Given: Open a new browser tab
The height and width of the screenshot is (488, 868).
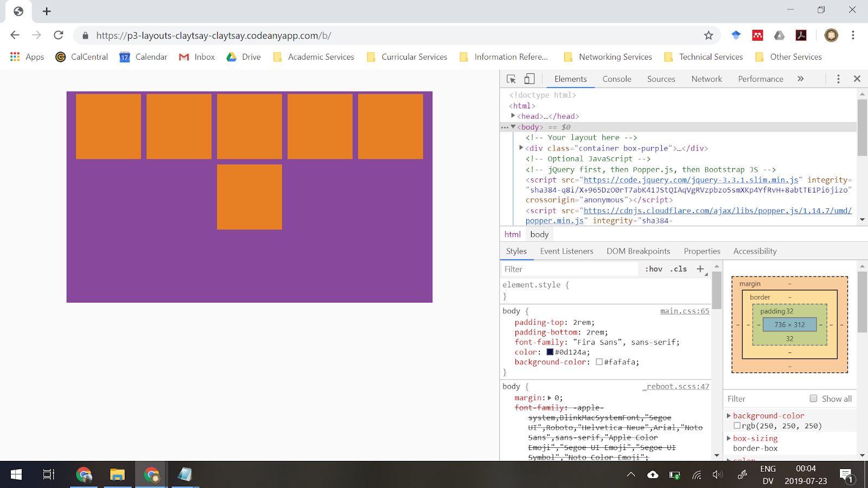Looking at the screenshot, I should pos(47,11).
